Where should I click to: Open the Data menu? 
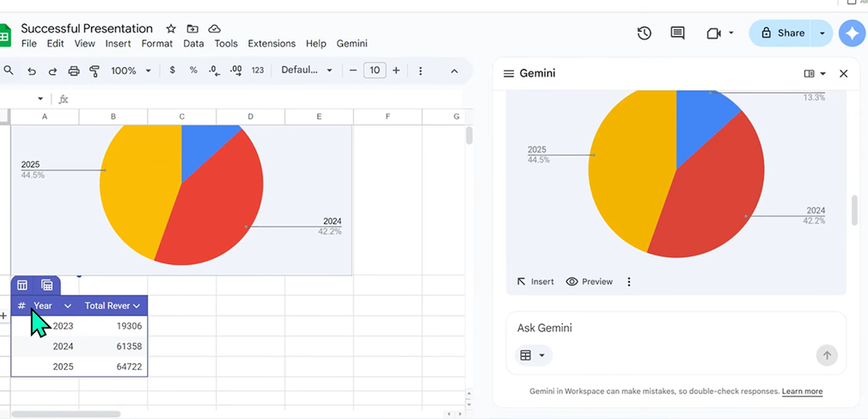(193, 43)
